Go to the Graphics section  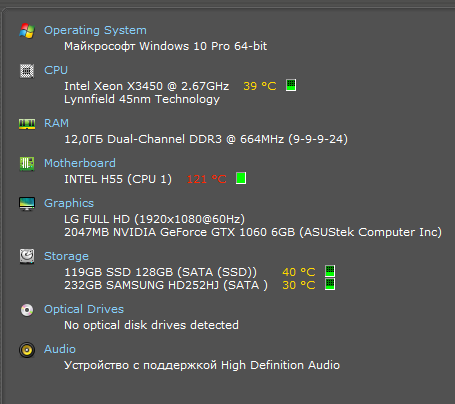coord(69,203)
